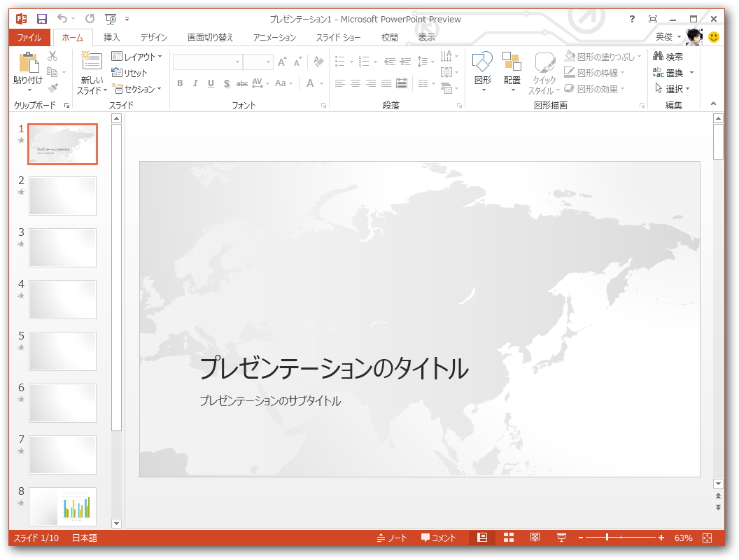Start slide show from status bar icon

561,537
